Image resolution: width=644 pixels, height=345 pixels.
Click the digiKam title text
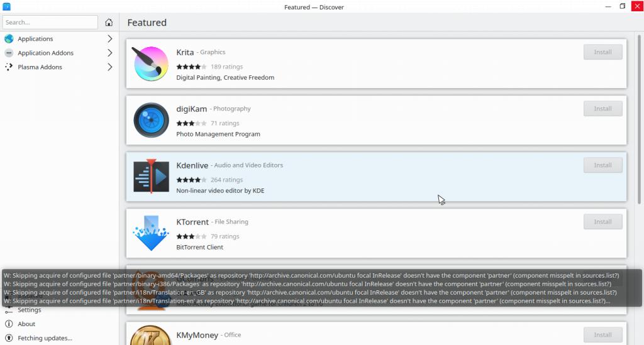click(191, 109)
